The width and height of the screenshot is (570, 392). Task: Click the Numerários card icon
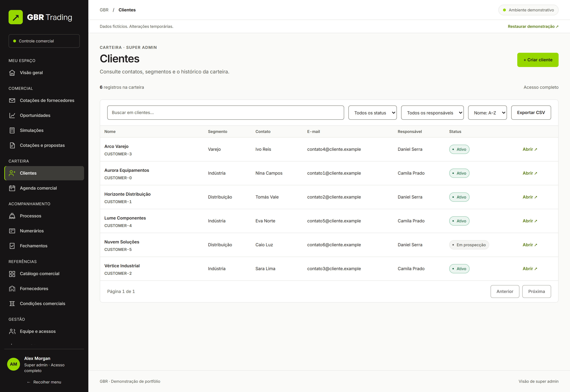[x=12, y=231]
